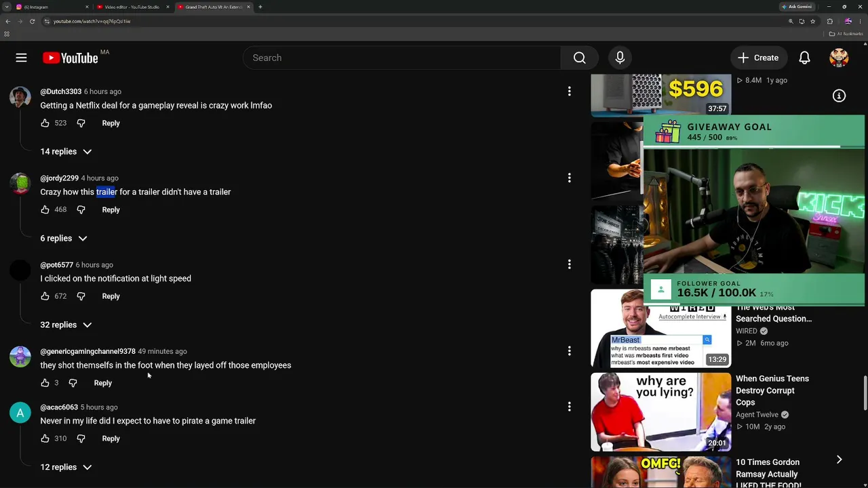Screen dimensions: 868x488
Task: Reload the page with the refresh icon
Action: tap(32, 21)
